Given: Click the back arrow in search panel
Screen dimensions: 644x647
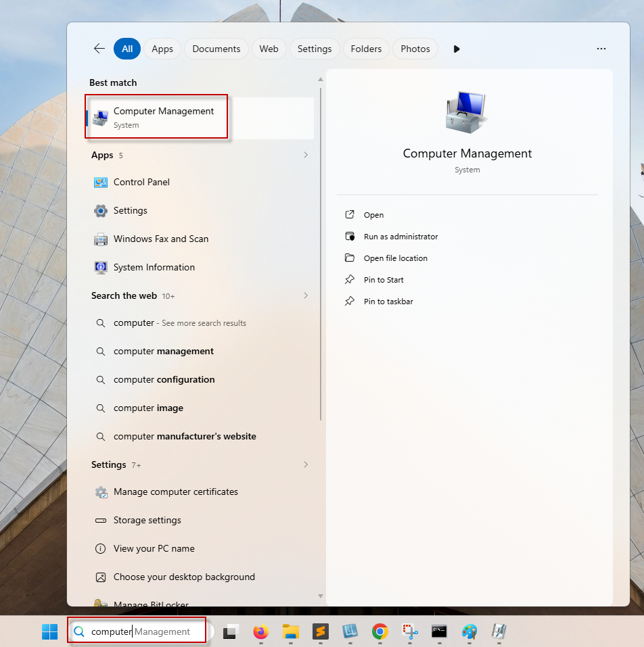Looking at the screenshot, I should (99, 49).
